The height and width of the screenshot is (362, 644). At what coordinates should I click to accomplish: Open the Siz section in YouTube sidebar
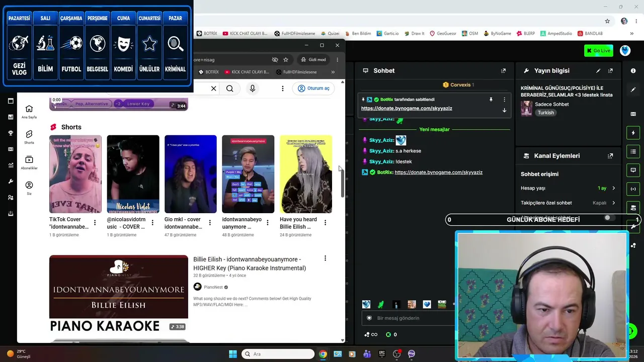click(29, 188)
